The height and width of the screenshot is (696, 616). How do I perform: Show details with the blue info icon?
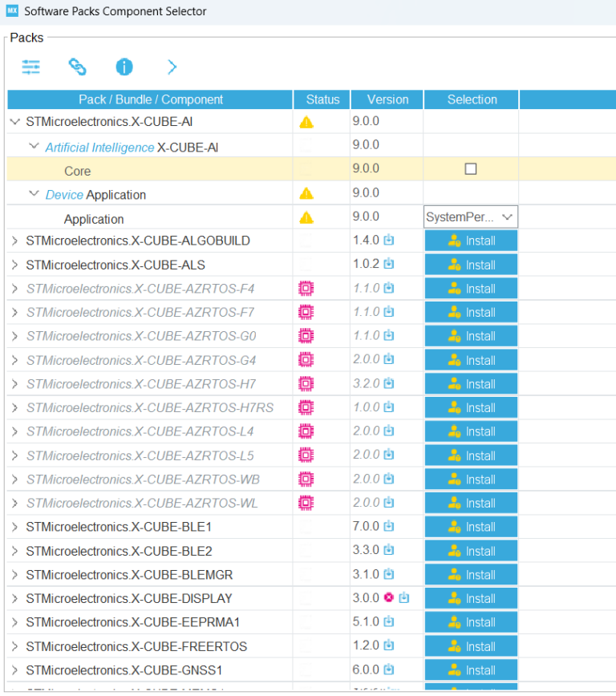point(124,67)
